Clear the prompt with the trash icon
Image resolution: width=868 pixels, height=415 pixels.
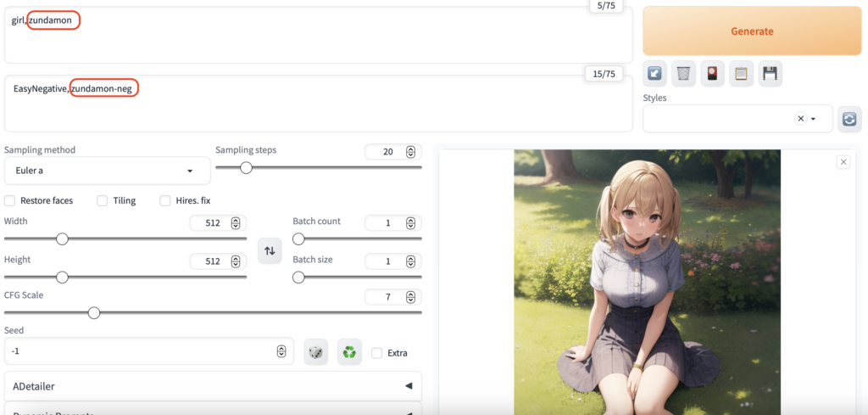click(683, 74)
